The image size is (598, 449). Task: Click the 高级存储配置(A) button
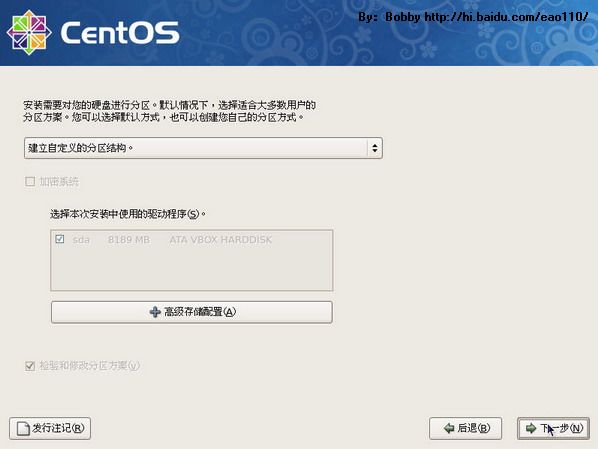[191, 312]
